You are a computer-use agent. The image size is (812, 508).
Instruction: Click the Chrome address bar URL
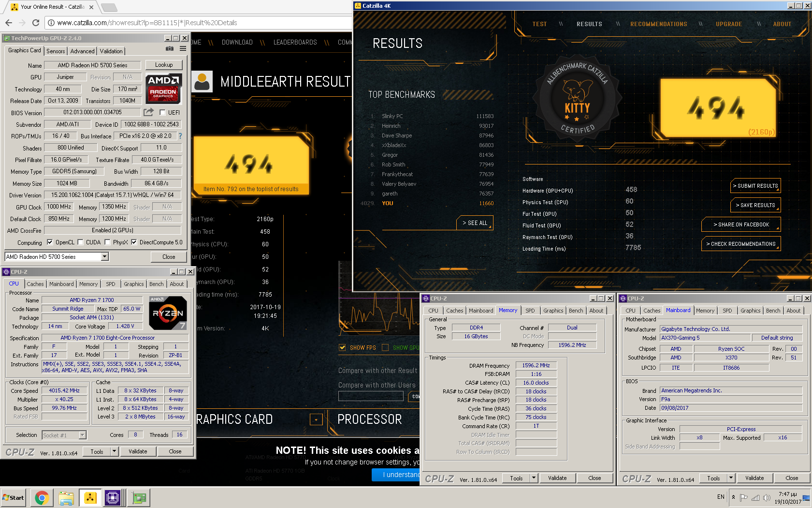(x=147, y=23)
